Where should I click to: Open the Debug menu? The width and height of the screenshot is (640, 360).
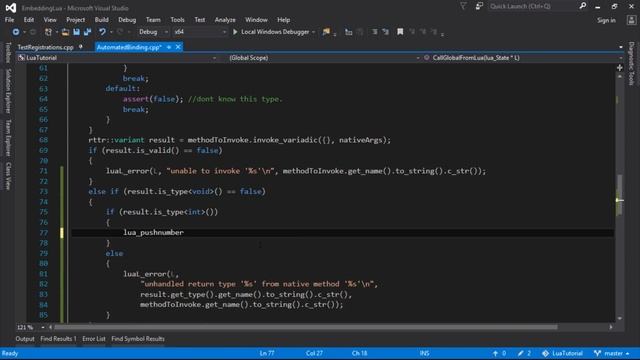coord(127,20)
